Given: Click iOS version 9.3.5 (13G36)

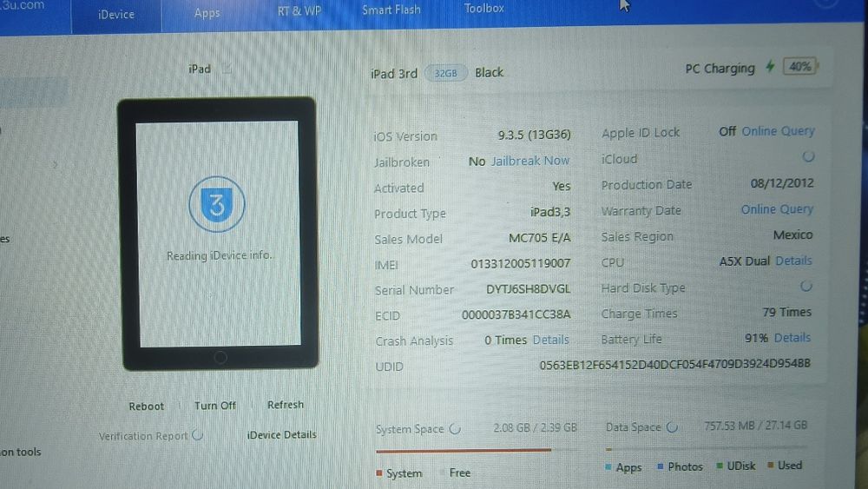Looking at the screenshot, I should click(x=534, y=135).
